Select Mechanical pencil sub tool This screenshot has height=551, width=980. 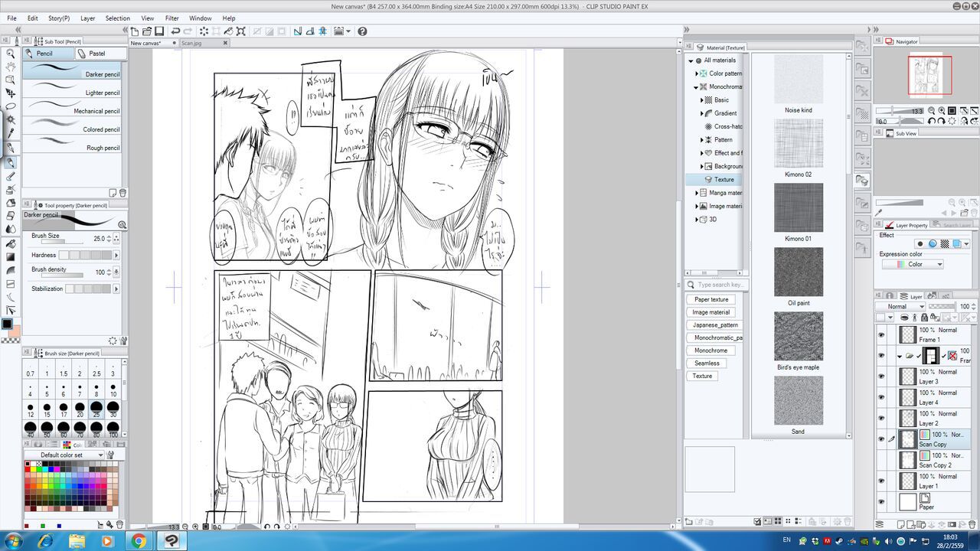pyautogui.click(x=72, y=107)
